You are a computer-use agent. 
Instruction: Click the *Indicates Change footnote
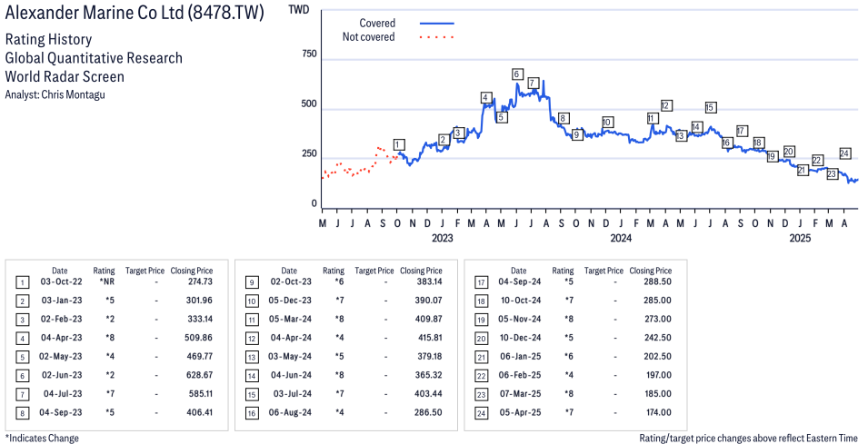[42, 438]
